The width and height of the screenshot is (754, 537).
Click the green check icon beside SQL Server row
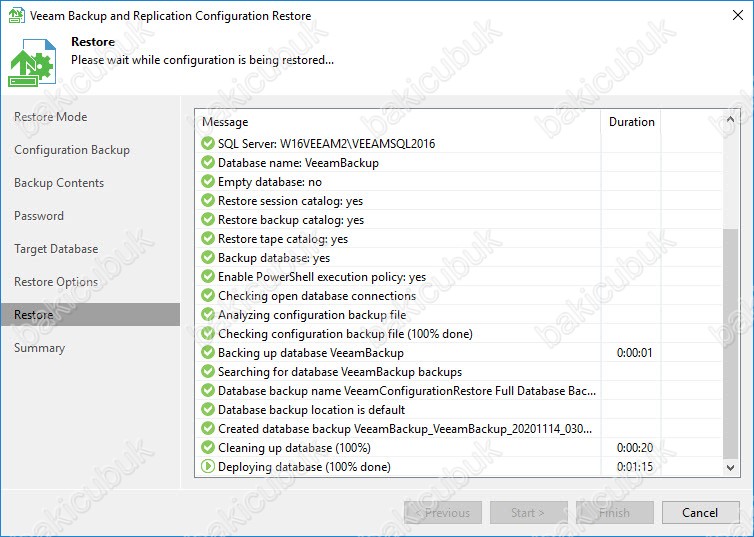click(208, 143)
